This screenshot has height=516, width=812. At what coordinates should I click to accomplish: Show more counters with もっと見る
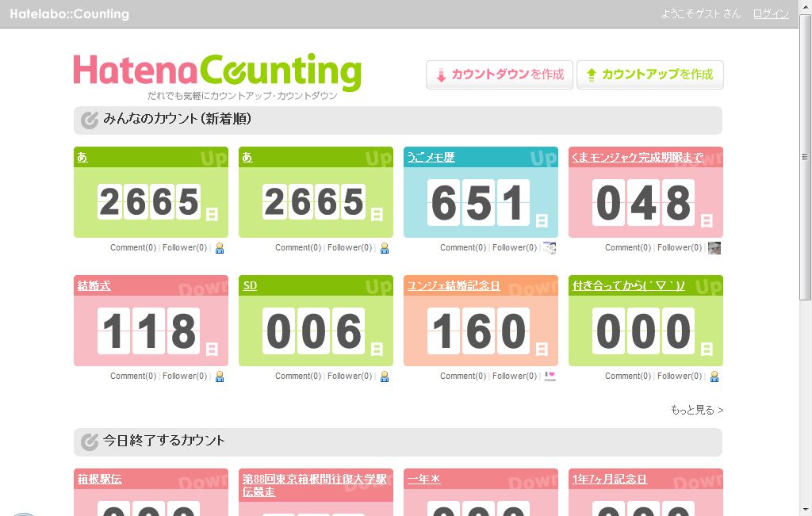[696, 410]
